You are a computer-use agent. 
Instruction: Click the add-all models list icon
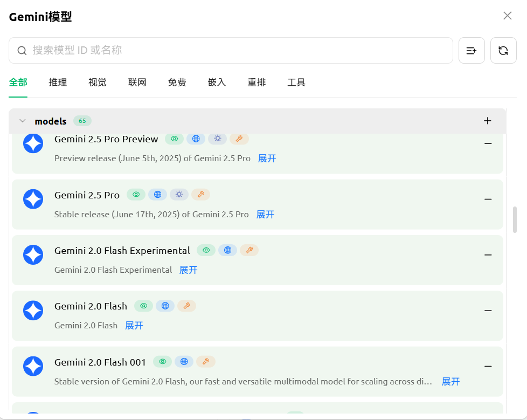click(471, 51)
